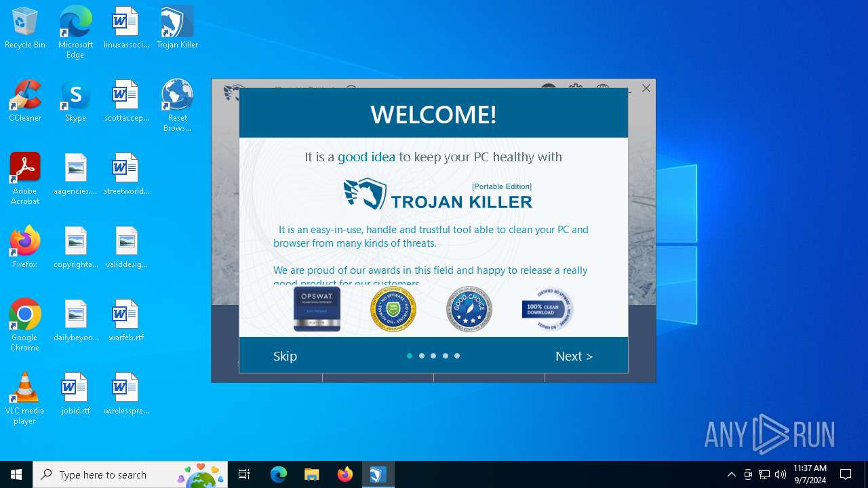Go to the next welcome page
Viewport: 868px width, 488px height.
pos(574,357)
